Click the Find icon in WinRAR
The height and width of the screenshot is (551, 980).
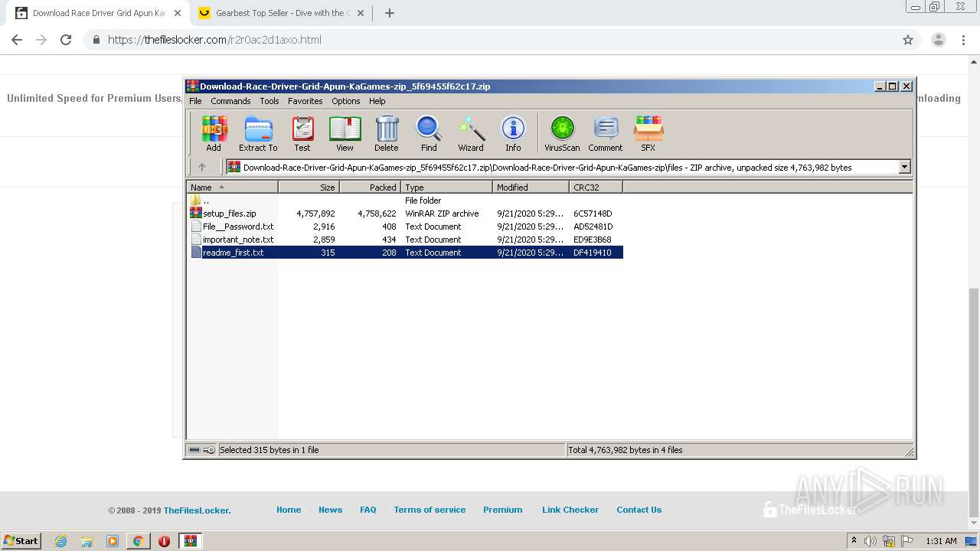pos(429,134)
